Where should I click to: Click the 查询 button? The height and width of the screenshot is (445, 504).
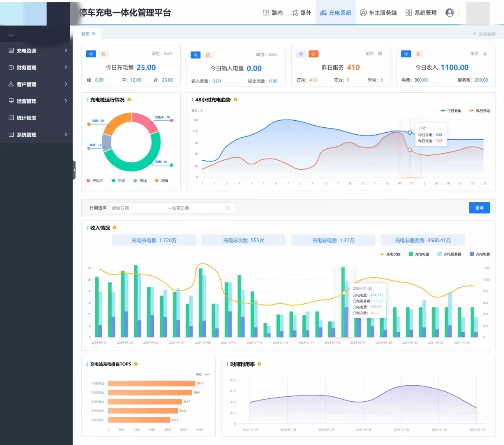pos(479,208)
